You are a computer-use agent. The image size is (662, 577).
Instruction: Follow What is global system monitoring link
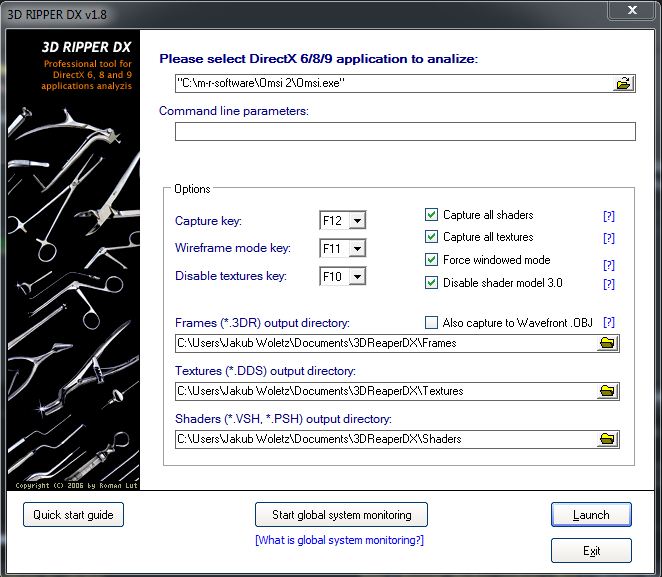point(339,540)
